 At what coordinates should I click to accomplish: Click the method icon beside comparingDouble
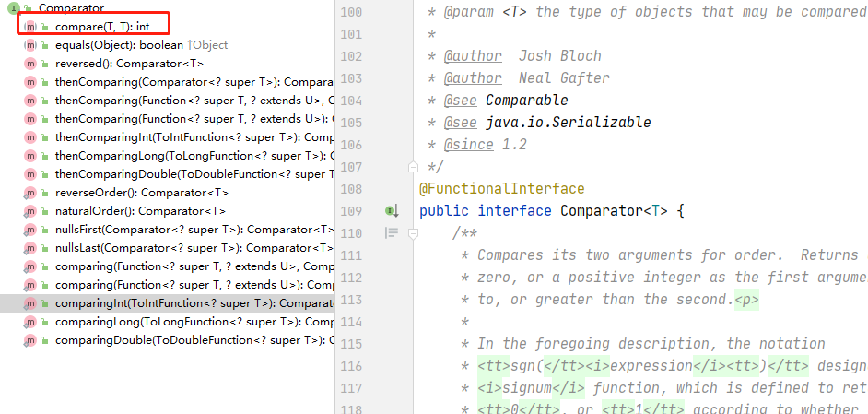(30, 340)
